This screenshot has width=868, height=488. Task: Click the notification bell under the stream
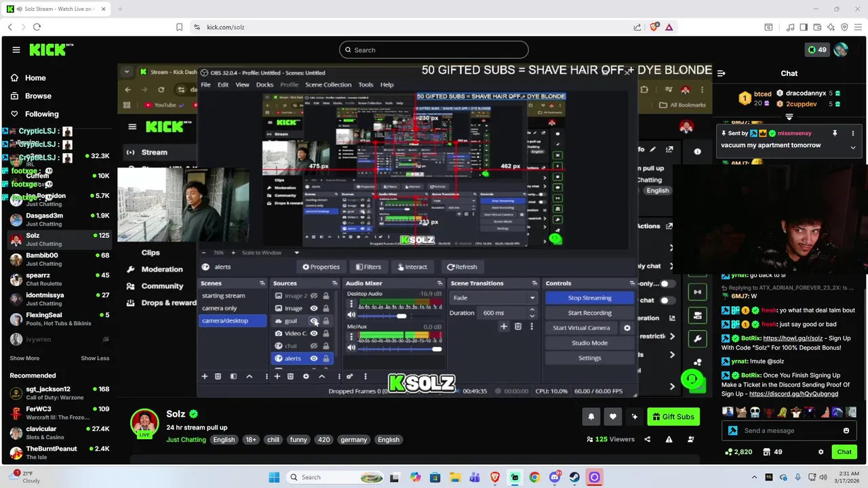[592, 417]
